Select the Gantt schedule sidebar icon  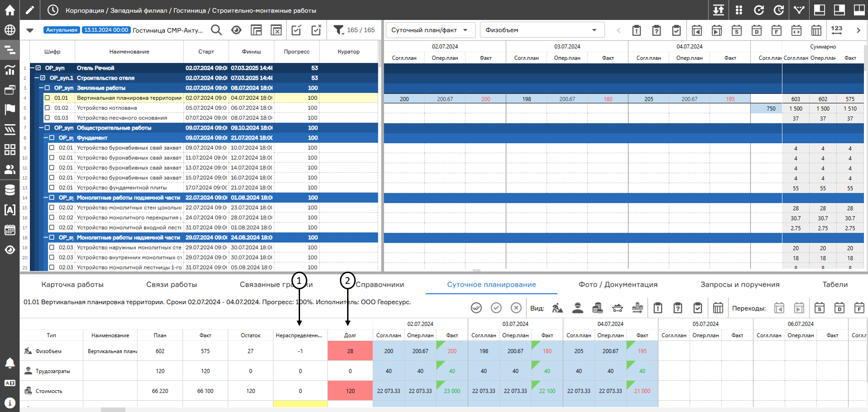(x=10, y=50)
